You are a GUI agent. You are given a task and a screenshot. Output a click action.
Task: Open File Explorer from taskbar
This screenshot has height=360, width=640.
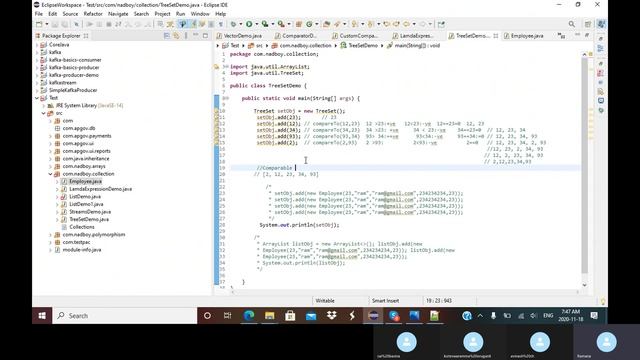pos(269,316)
